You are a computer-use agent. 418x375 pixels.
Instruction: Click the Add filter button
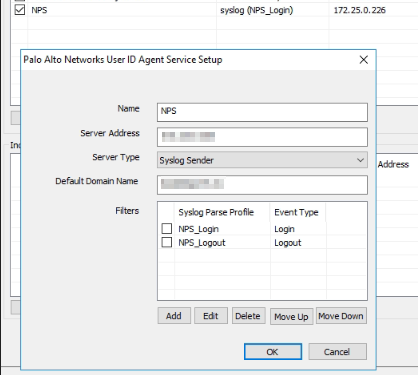174,316
